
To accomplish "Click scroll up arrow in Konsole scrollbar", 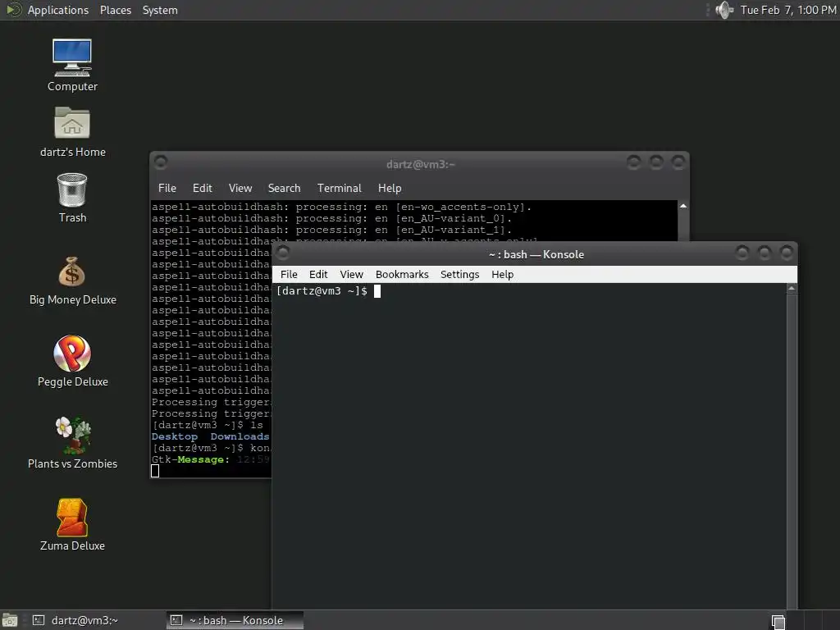I will coord(792,289).
